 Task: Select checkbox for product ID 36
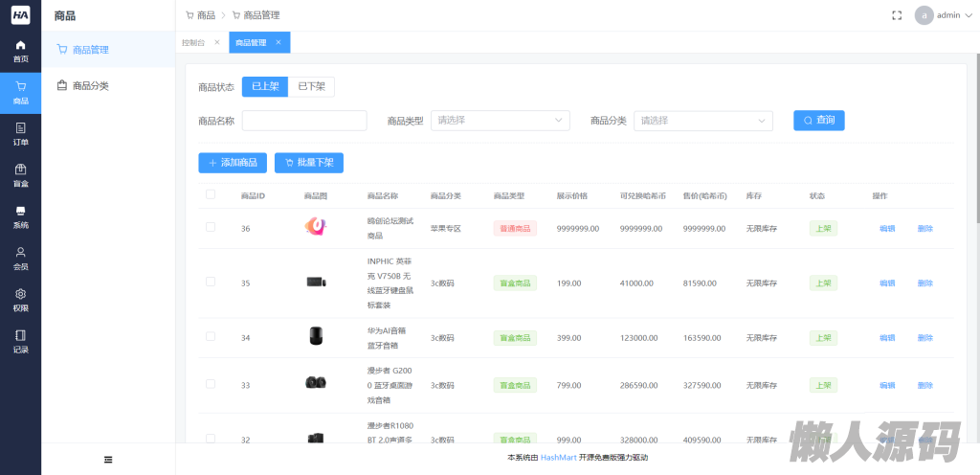[x=211, y=228]
